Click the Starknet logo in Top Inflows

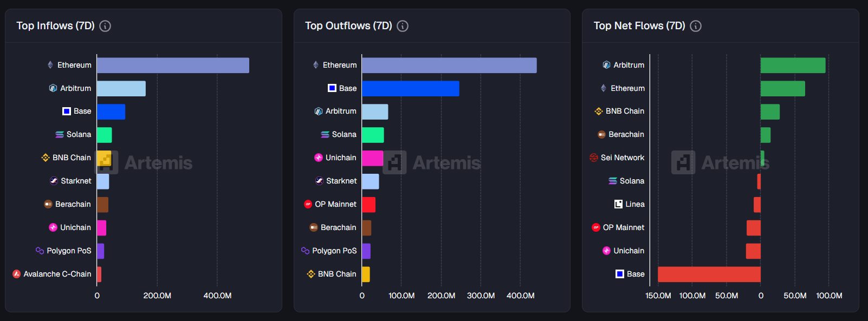(54, 181)
